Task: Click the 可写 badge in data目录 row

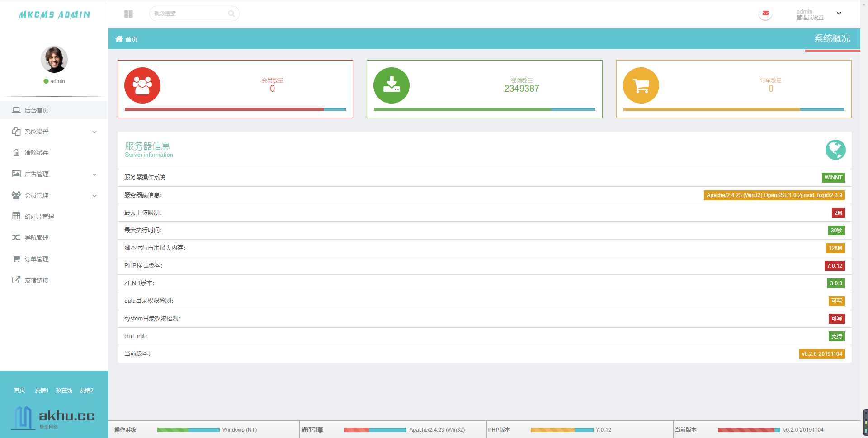Action: [837, 301]
